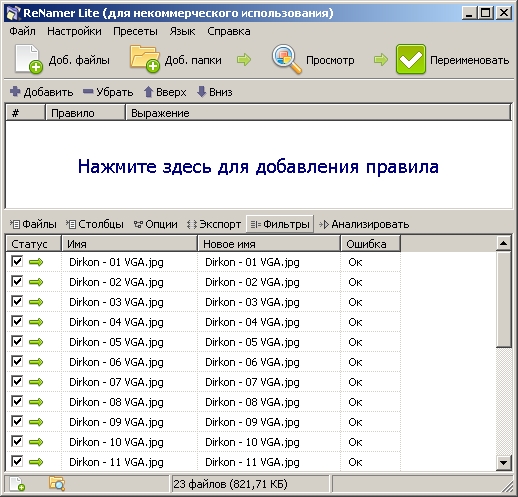Move rule down with Вниз arrow
The image size is (518, 497).
pos(201,92)
